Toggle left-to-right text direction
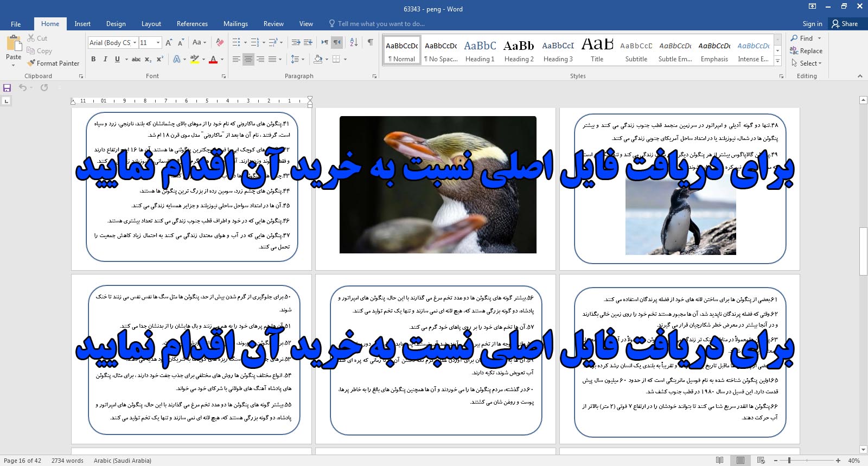This screenshot has width=868, height=466. click(x=324, y=42)
